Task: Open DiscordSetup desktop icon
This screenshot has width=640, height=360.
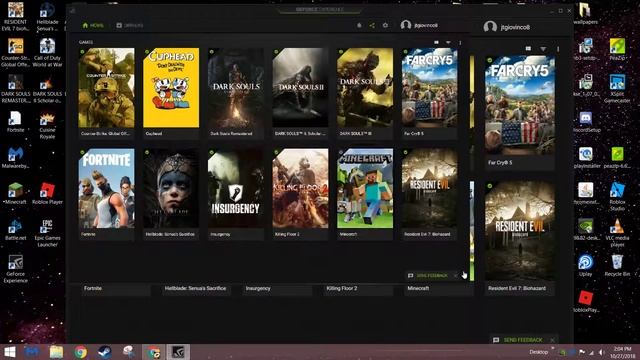Action: click(x=585, y=122)
